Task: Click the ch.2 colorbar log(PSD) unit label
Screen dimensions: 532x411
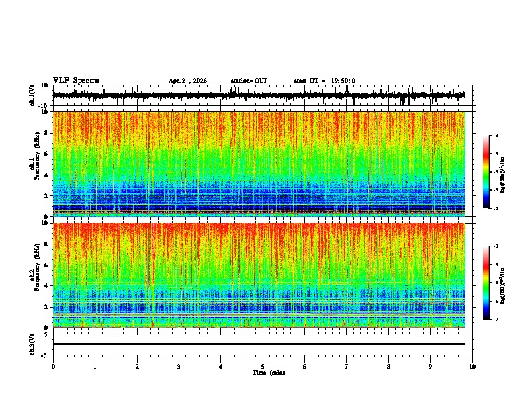Action: 503,285
